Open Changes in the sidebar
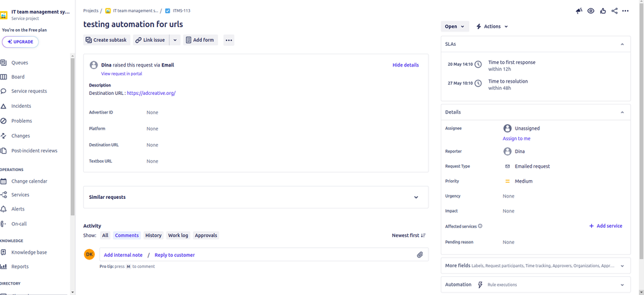Screen dimensions: 644x295 click(21, 136)
